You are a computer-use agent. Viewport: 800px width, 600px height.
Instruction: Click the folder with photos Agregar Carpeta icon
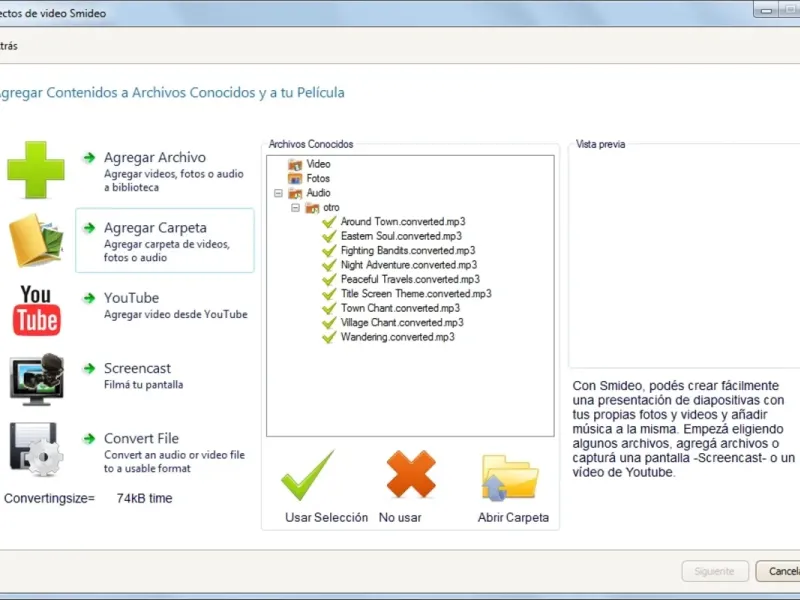(36, 240)
